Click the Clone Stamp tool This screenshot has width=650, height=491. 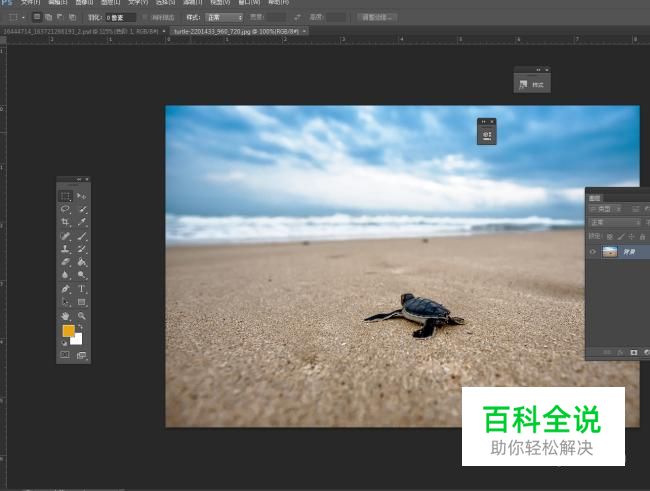[x=66, y=249]
